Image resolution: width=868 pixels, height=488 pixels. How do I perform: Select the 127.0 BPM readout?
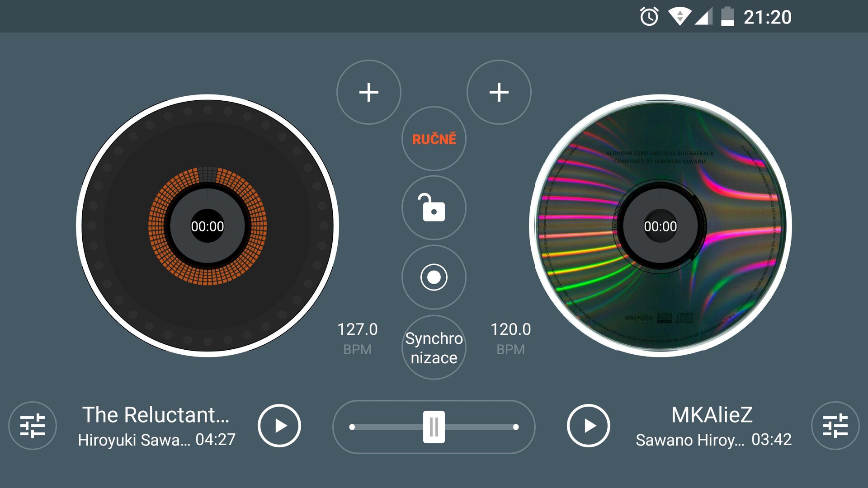tap(357, 330)
